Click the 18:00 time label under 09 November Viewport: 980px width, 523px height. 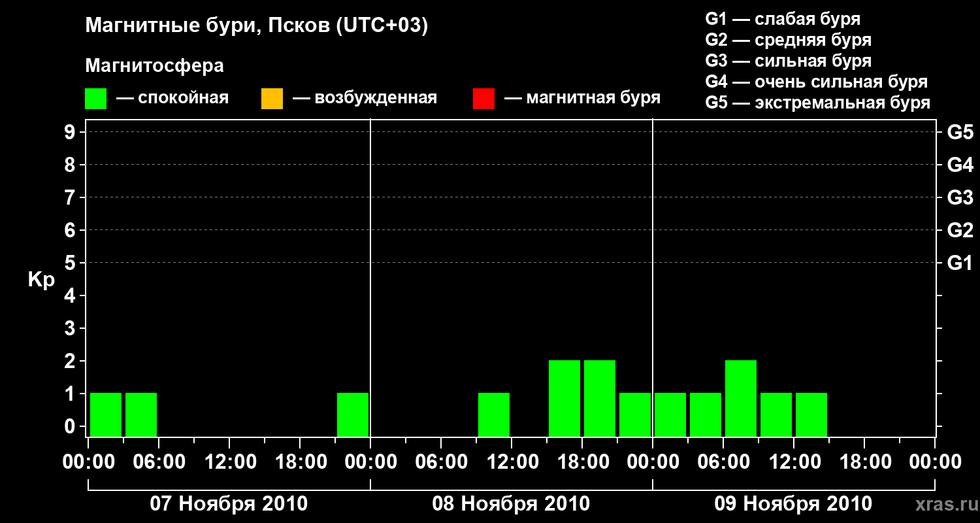point(864,462)
